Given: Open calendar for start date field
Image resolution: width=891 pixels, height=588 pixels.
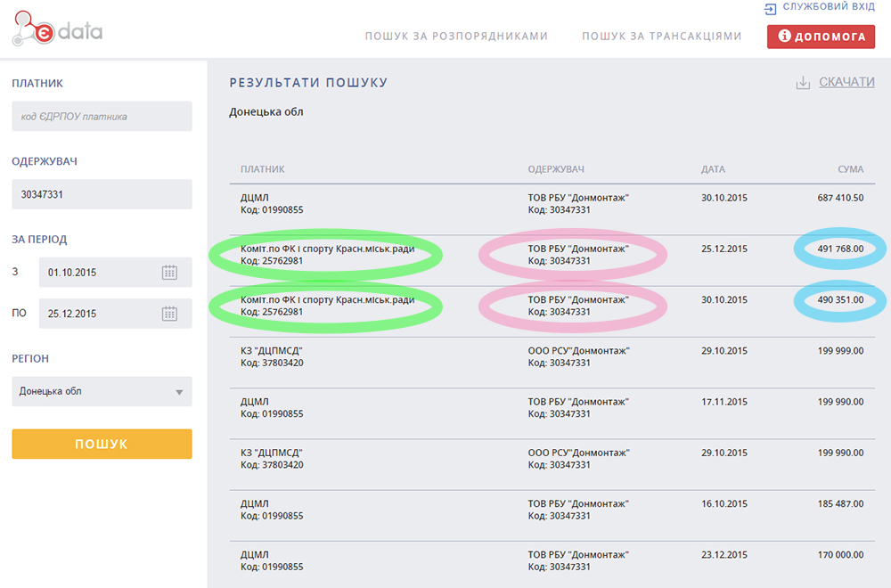Looking at the screenshot, I should (169, 273).
